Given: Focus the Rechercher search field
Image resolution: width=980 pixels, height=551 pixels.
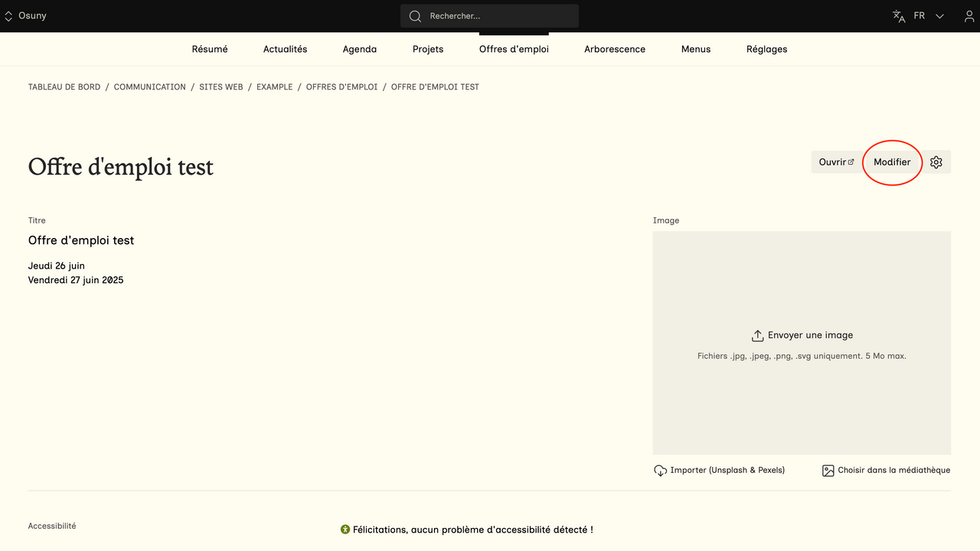Looking at the screenshot, I should tap(498, 16).
